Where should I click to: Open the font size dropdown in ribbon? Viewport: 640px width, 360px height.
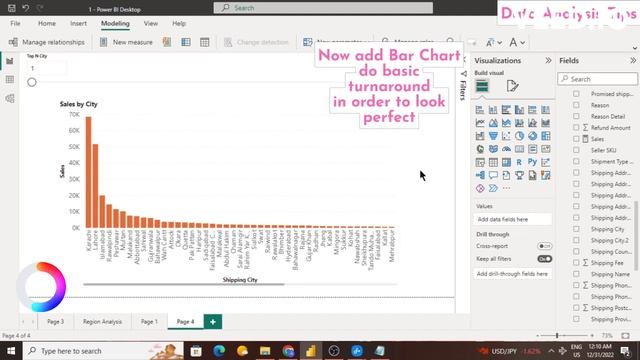[x=493, y=42]
